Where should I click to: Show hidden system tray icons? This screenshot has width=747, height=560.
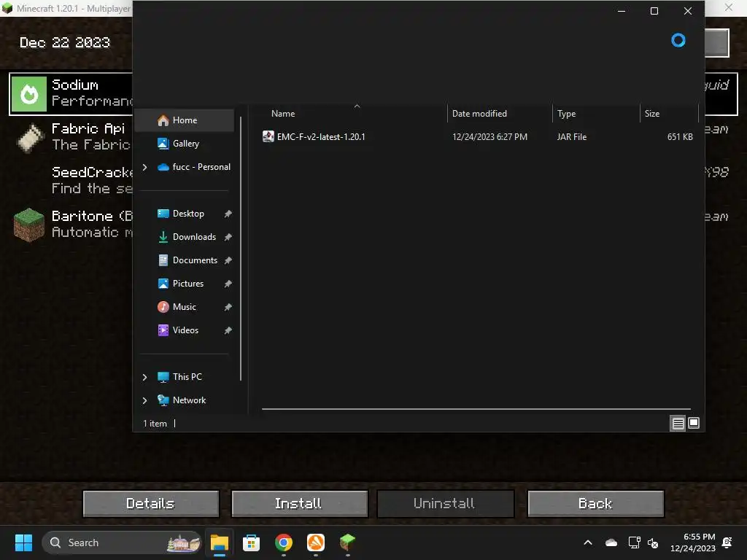tap(589, 542)
